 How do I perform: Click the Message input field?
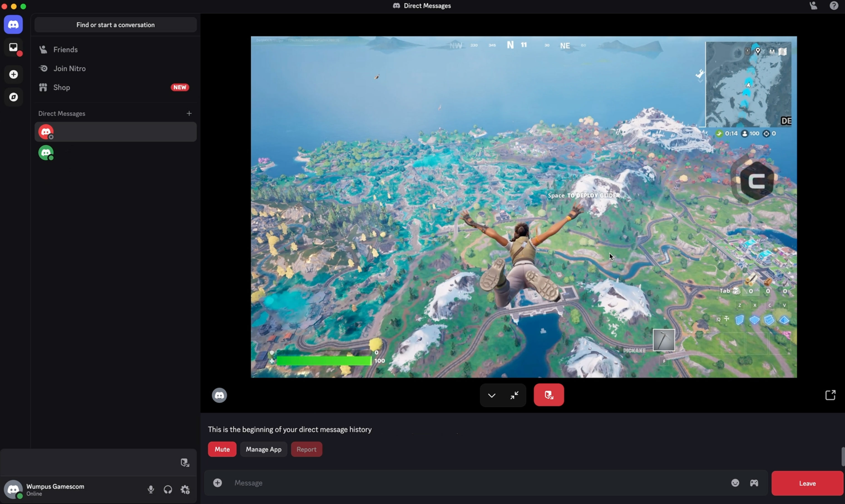pos(374,483)
